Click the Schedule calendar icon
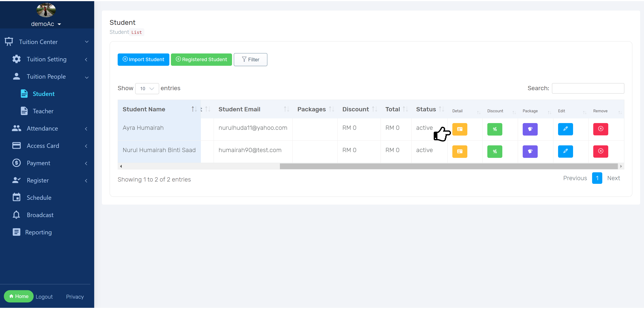The height and width of the screenshot is (309, 644). [17, 197]
